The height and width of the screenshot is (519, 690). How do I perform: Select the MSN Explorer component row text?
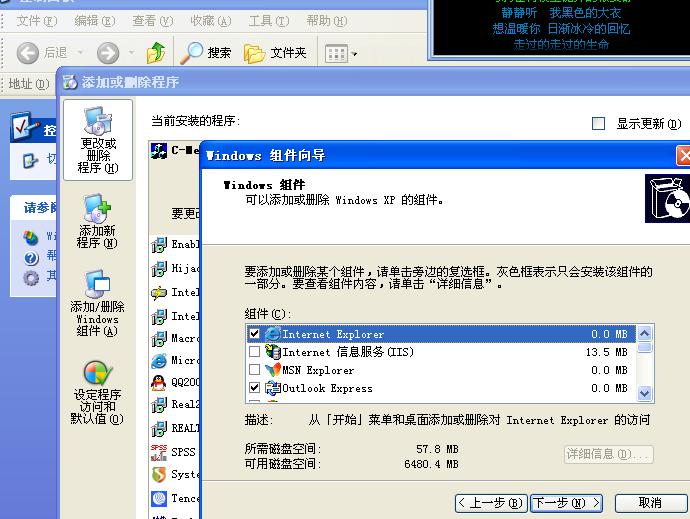tap(318, 370)
